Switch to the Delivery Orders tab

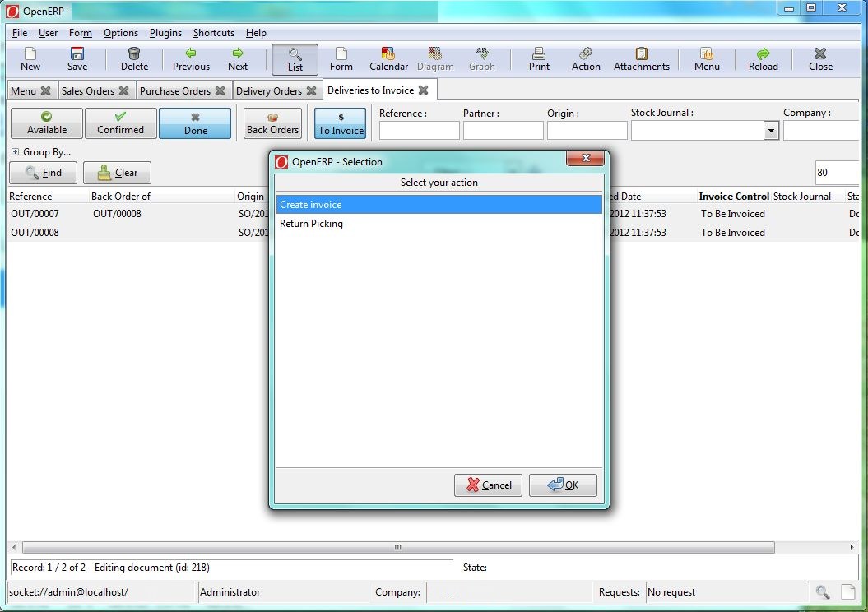pos(268,90)
